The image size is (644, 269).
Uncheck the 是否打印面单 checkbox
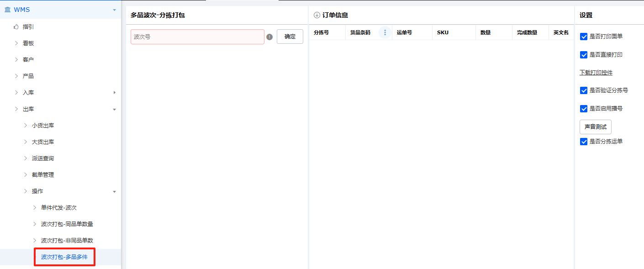(584, 37)
